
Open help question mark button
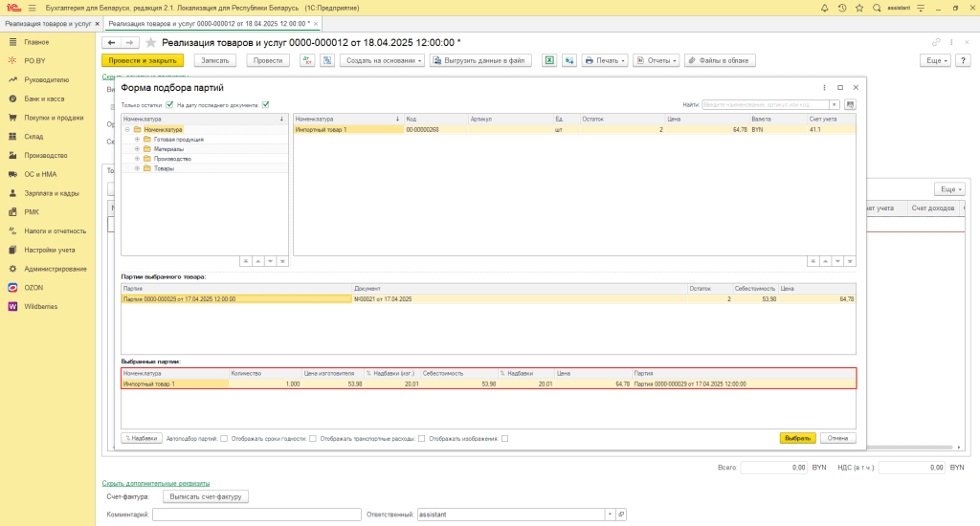click(x=963, y=60)
